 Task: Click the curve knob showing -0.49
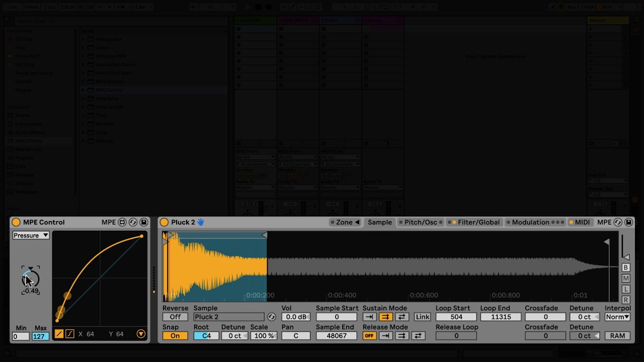click(31, 278)
